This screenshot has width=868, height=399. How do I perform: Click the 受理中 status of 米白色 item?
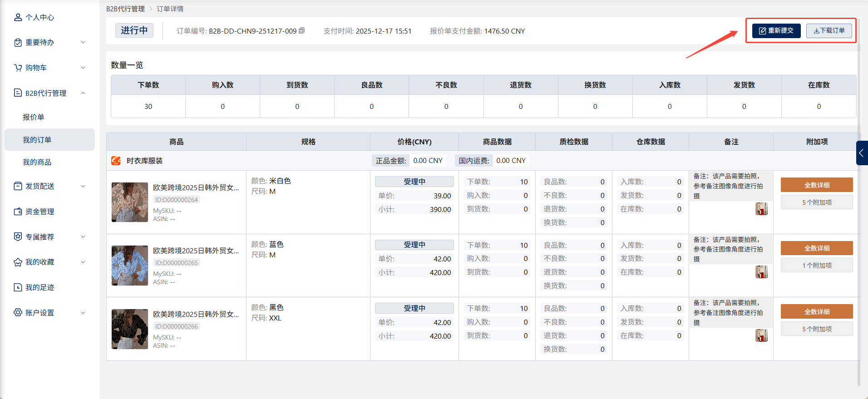(x=414, y=182)
